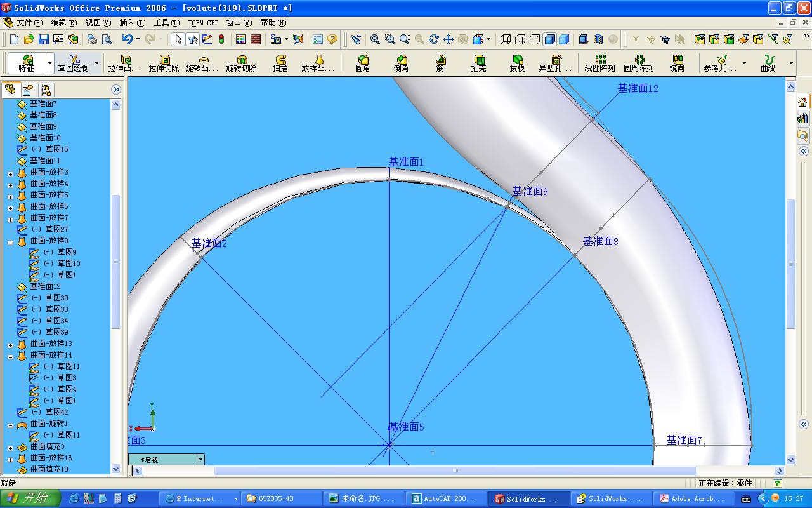Select 基准面12 in the feature tree
Viewport: 812px width, 508px height.
[x=45, y=286]
